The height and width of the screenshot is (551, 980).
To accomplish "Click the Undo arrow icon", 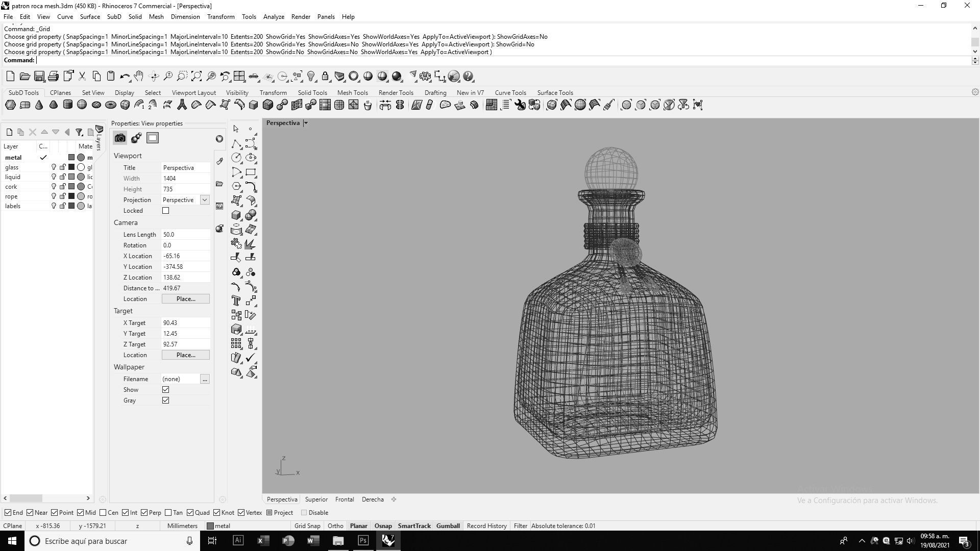I will click(125, 77).
